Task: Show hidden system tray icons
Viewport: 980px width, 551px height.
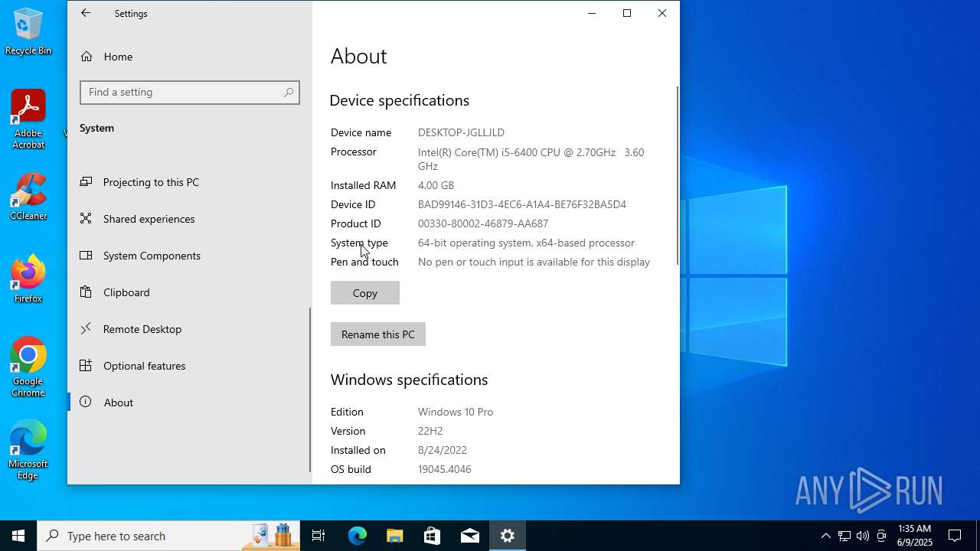Action: (x=825, y=536)
